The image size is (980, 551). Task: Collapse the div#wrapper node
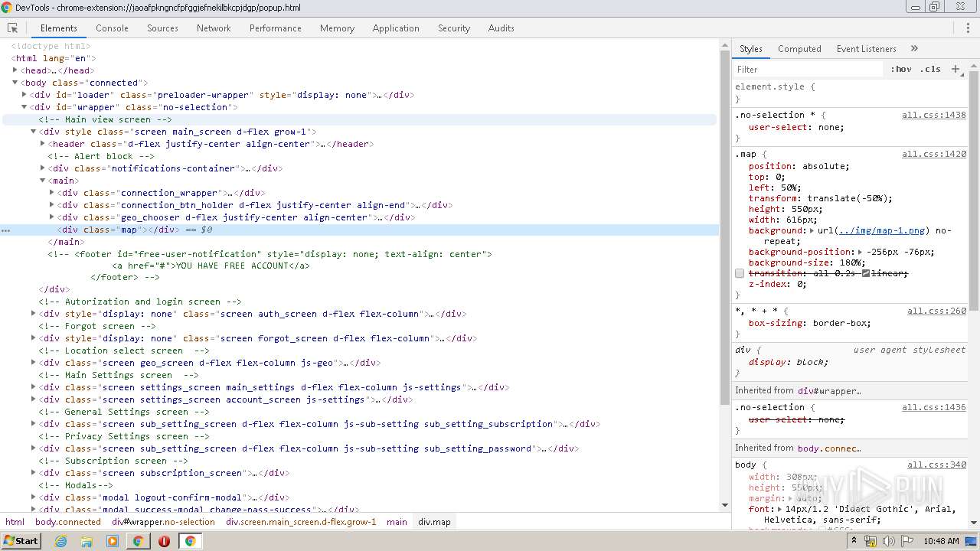coord(24,107)
